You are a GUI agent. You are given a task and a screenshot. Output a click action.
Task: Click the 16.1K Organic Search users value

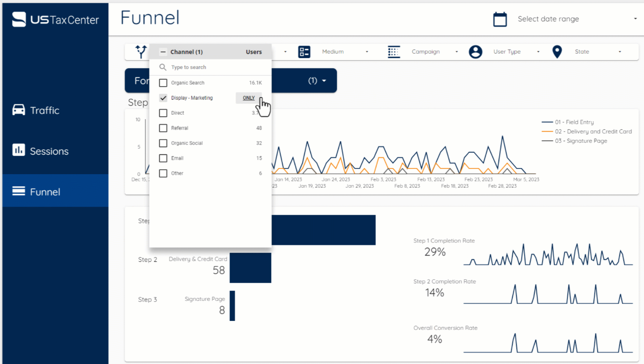255,83
